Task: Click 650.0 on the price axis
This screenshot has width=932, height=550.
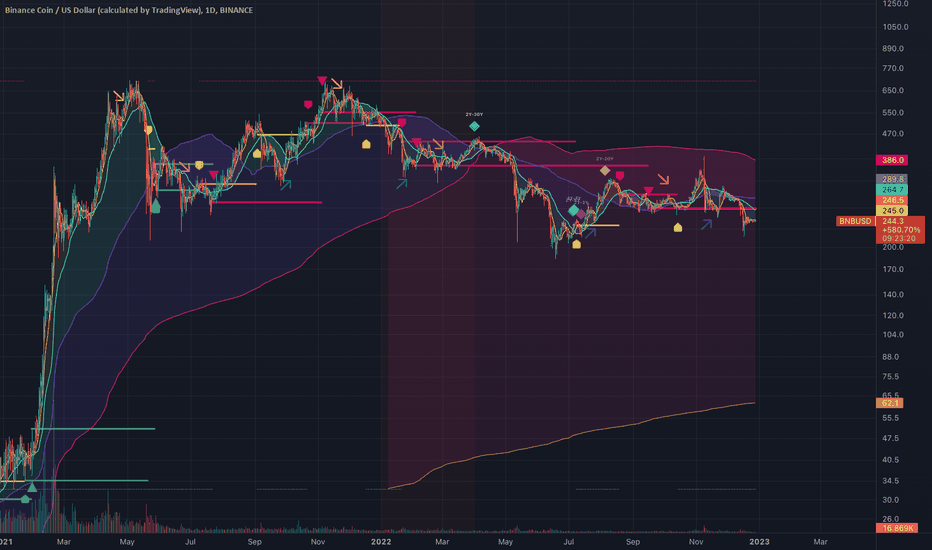Action: pos(893,90)
